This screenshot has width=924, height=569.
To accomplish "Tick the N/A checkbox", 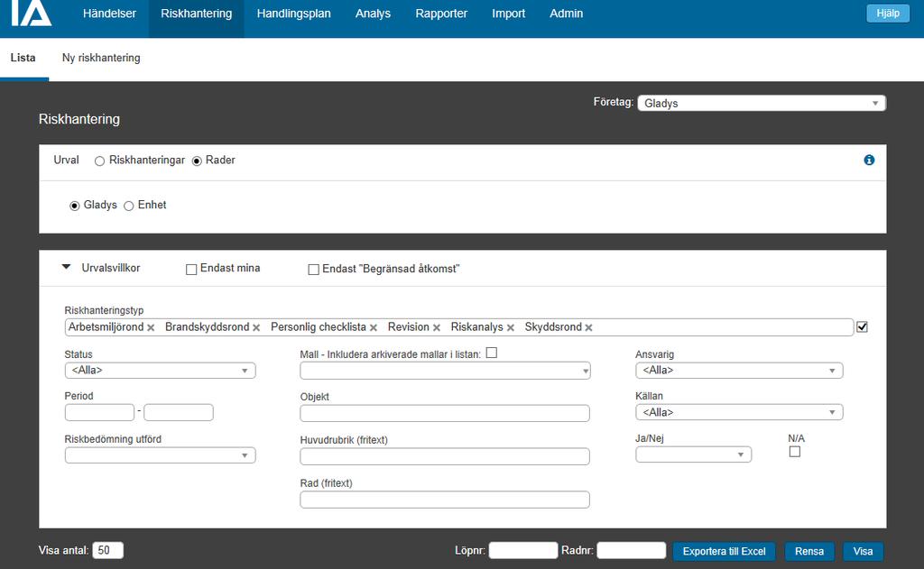I will [x=795, y=452].
